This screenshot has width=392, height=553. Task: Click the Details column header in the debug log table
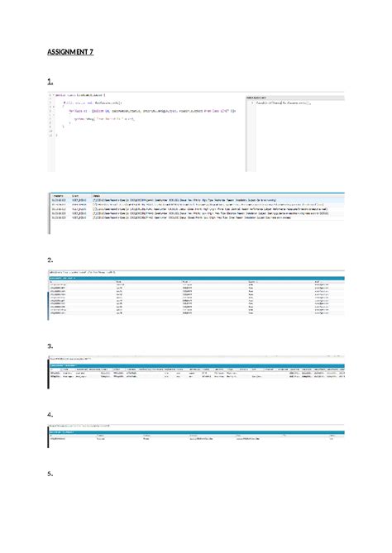pyautogui.click(x=96, y=196)
